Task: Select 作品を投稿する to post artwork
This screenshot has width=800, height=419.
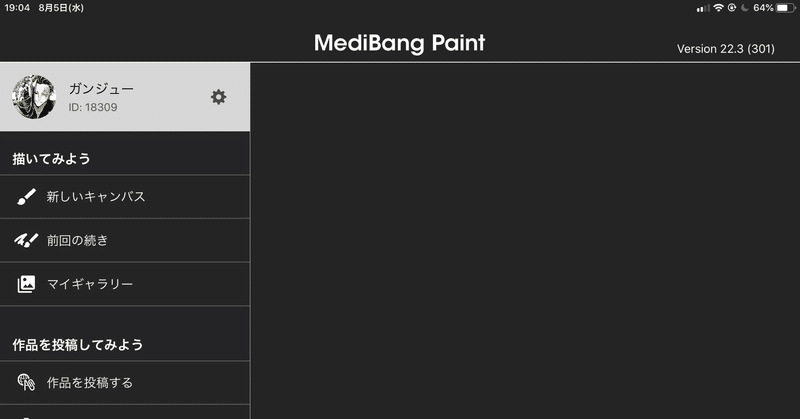Action: coord(125,383)
